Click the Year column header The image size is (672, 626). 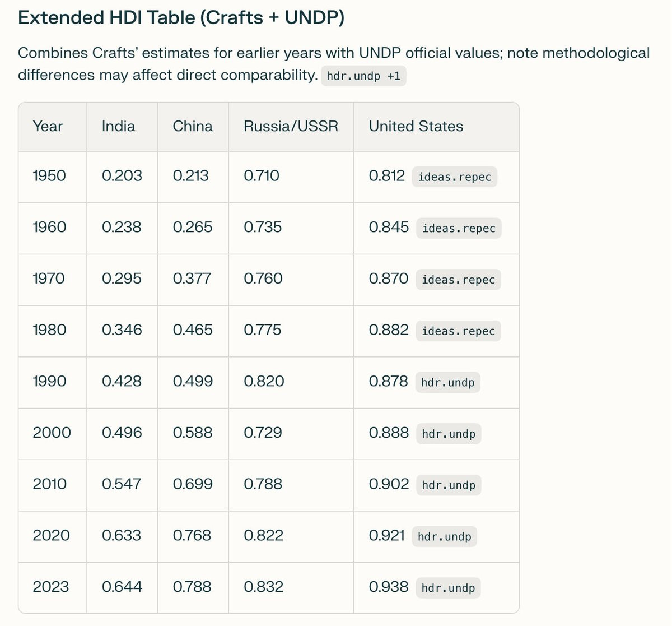tap(48, 126)
